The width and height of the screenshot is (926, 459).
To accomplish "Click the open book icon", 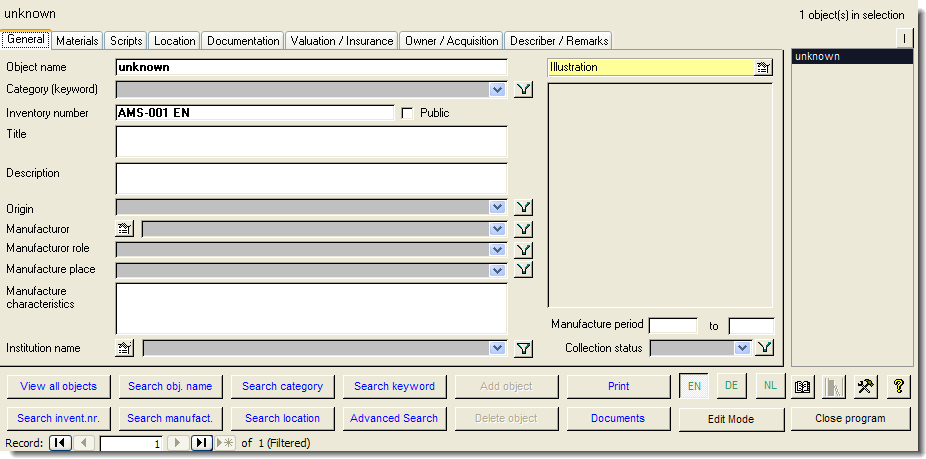I will point(802,386).
